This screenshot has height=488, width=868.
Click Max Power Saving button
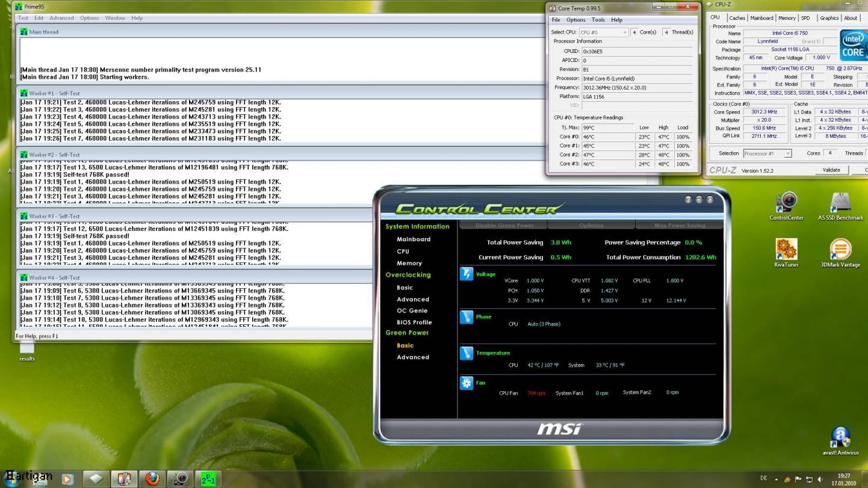point(678,225)
